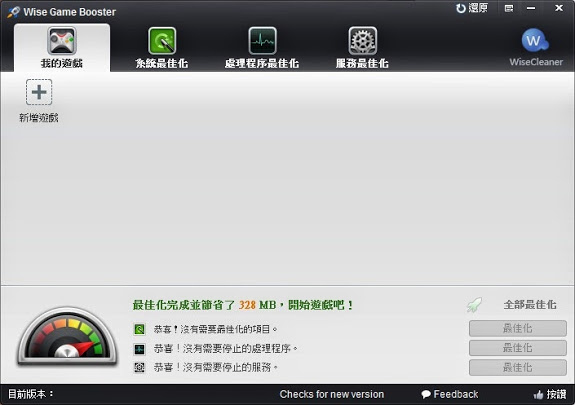Viewport: 575px width, 405px height.
Task: Click the process status heartbeat icon
Action: tap(139, 349)
